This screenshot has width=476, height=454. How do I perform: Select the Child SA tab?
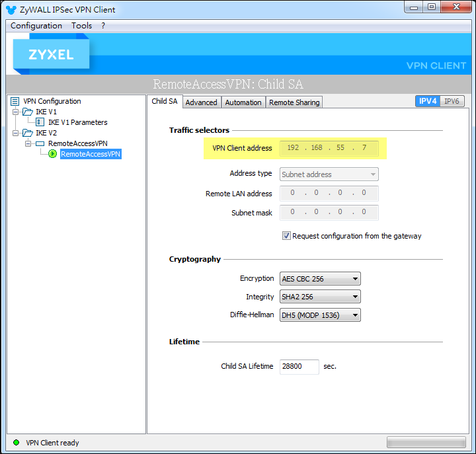click(165, 101)
